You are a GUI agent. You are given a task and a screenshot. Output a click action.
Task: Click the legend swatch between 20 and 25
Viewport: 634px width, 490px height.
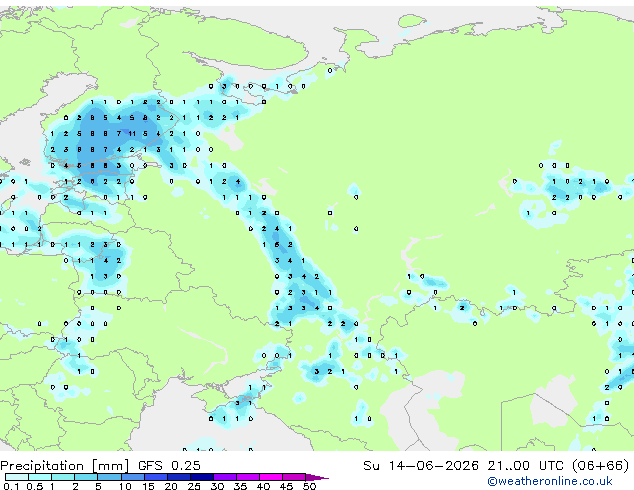(x=178, y=477)
